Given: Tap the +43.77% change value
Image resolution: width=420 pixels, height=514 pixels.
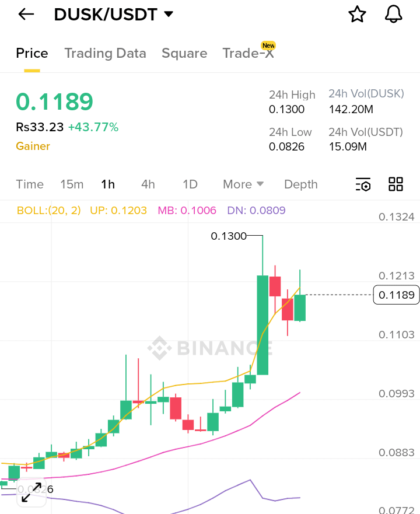Looking at the screenshot, I should click(93, 127).
